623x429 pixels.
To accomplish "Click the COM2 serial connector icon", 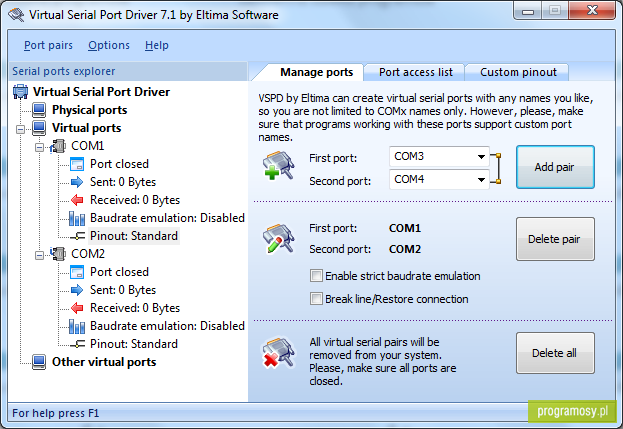I will tap(58, 254).
